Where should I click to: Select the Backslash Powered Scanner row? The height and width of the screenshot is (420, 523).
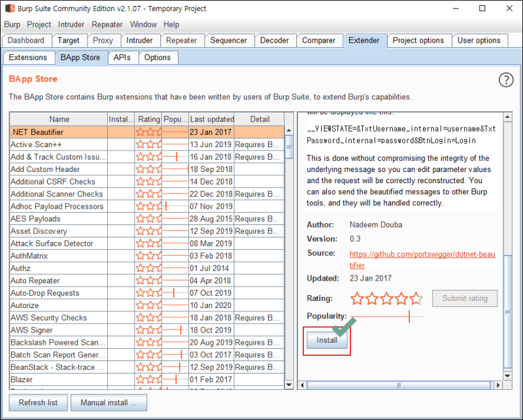tap(146, 342)
